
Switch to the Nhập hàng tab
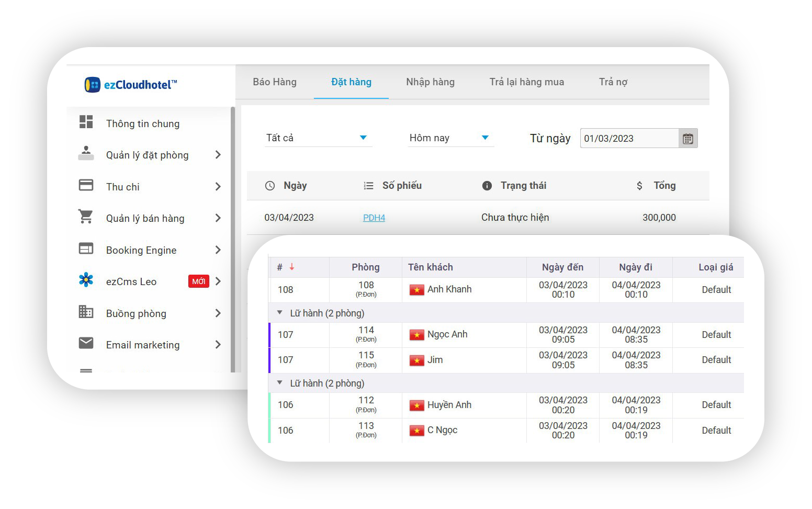[x=430, y=82]
